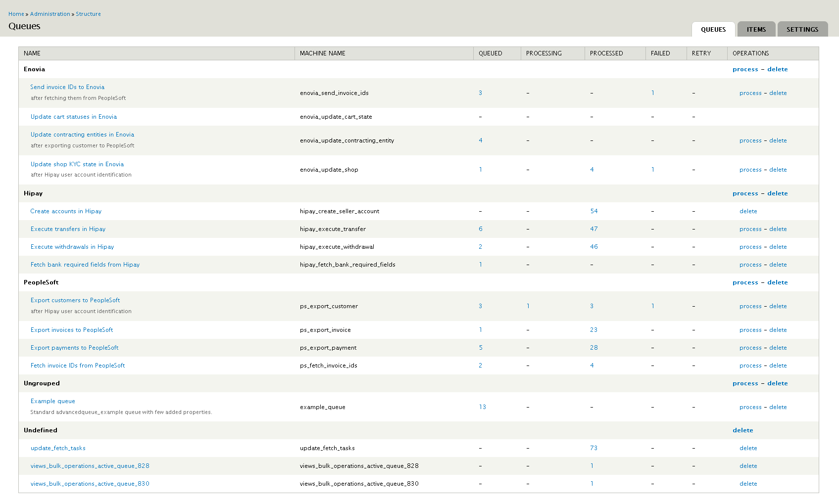The width and height of the screenshot is (839, 504).
Task: Open Update contracting entities in Enovia
Action: click(82, 135)
